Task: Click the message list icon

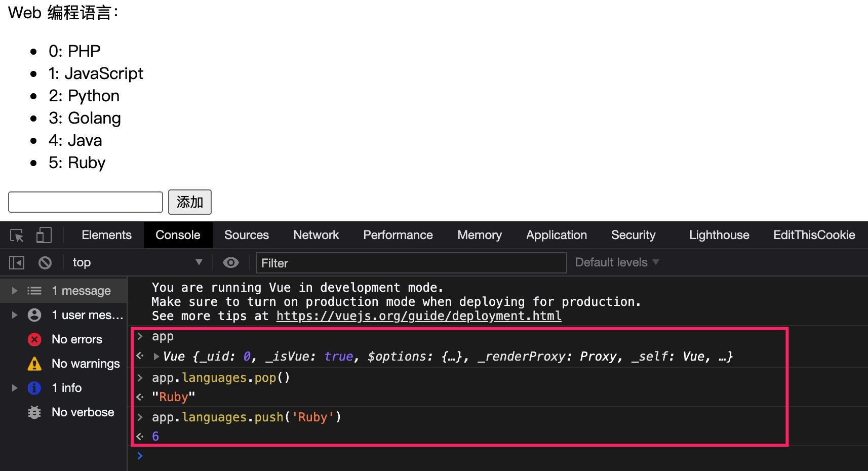Action: coord(34,291)
